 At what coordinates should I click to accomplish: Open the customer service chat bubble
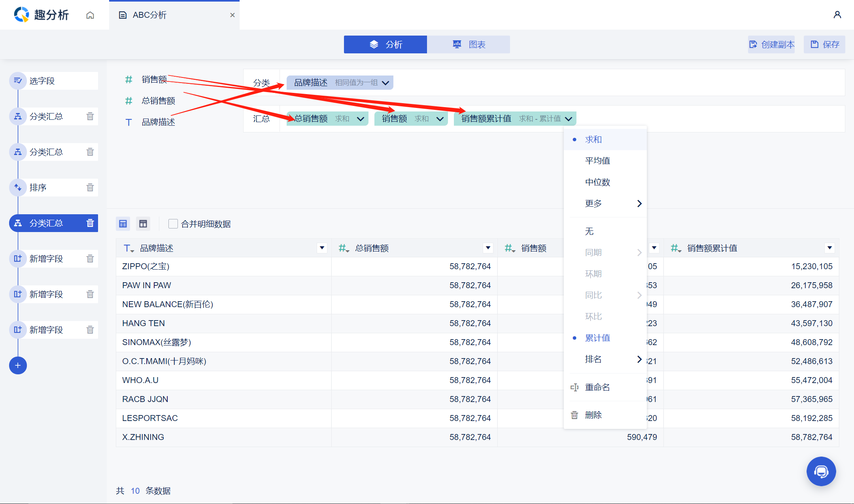point(821,471)
